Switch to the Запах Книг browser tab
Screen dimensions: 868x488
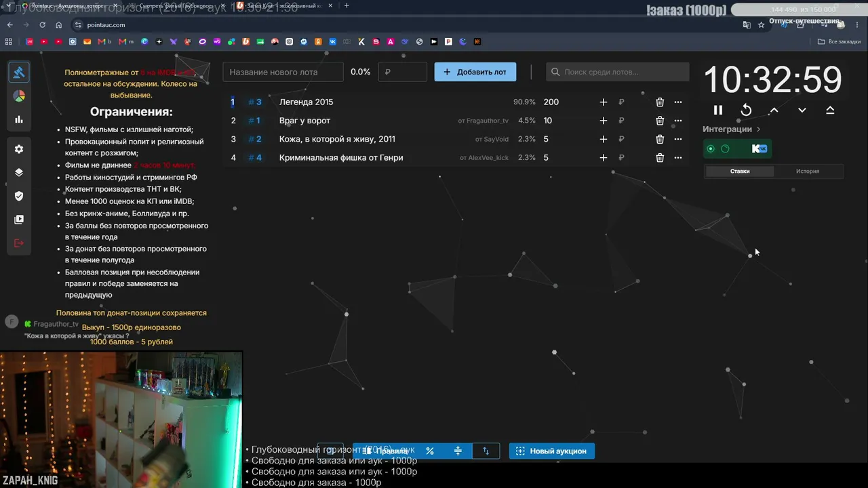(x=285, y=5)
